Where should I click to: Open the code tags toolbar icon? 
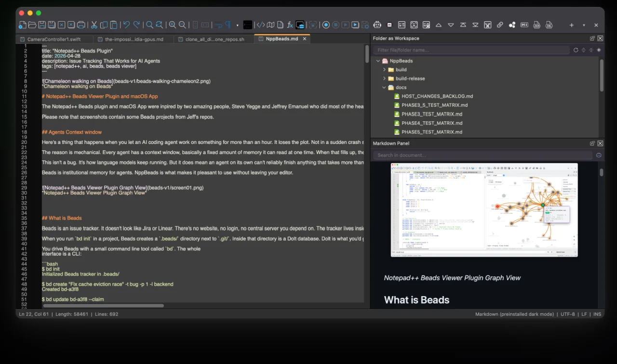click(261, 25)
